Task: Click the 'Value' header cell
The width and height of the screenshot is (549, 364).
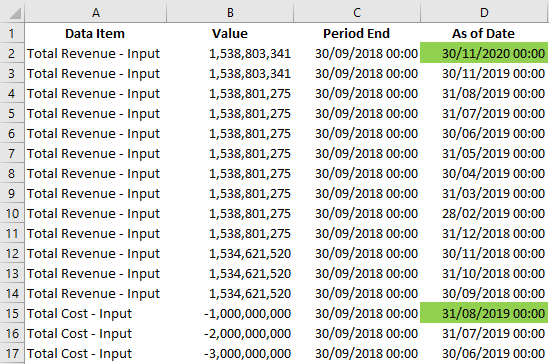Action: [230, 34]
